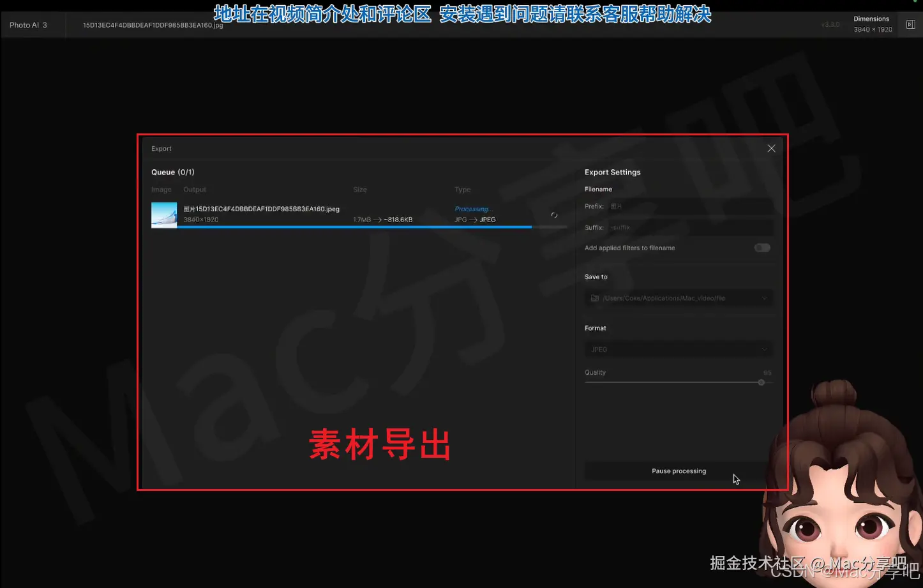Open the Save to location dropdown
Screen dimensions: 923x588
coord(679,298)
